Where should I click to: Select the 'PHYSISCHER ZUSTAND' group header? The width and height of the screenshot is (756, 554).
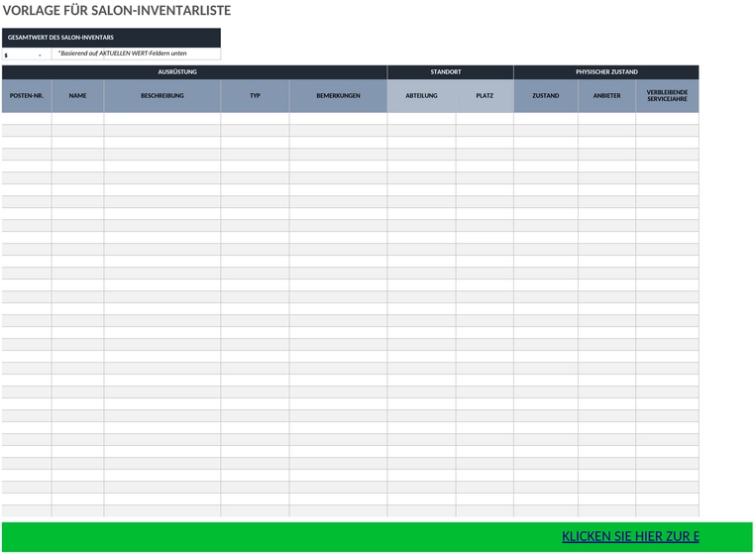(606, 71)
